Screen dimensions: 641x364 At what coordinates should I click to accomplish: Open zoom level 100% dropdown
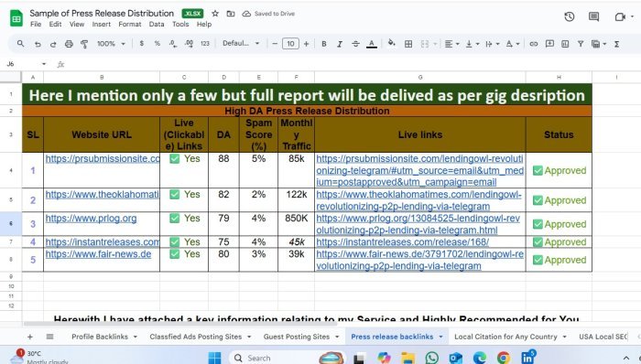tap(111, 43)
